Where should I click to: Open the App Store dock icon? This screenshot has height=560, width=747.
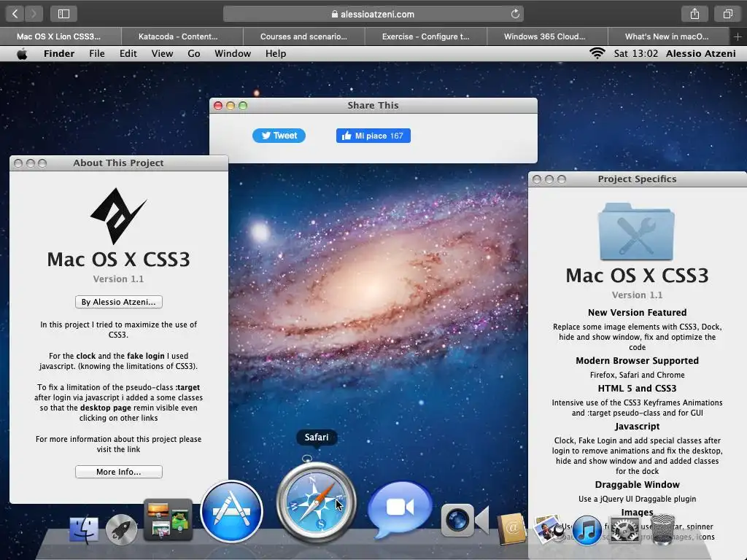pos(231,511)
